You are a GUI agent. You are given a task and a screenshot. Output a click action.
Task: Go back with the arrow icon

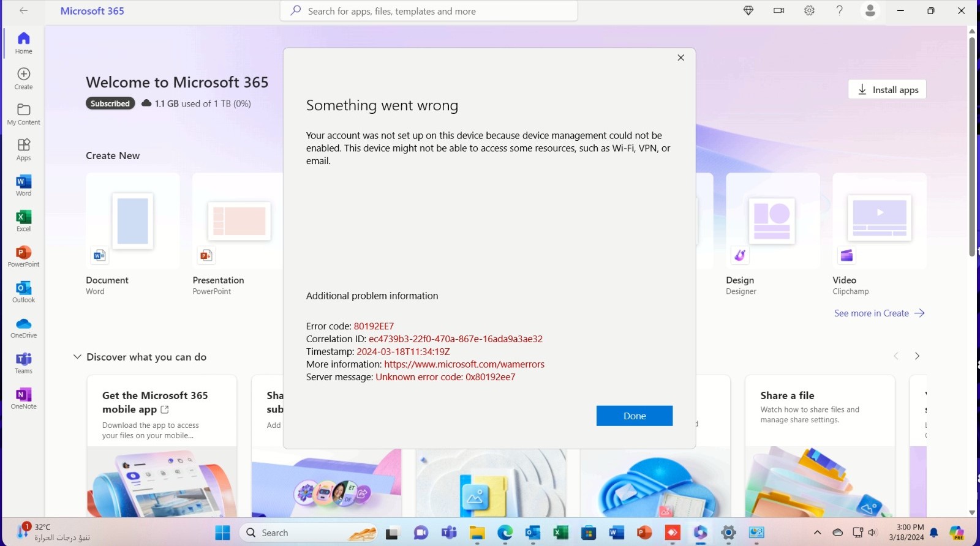23,10
